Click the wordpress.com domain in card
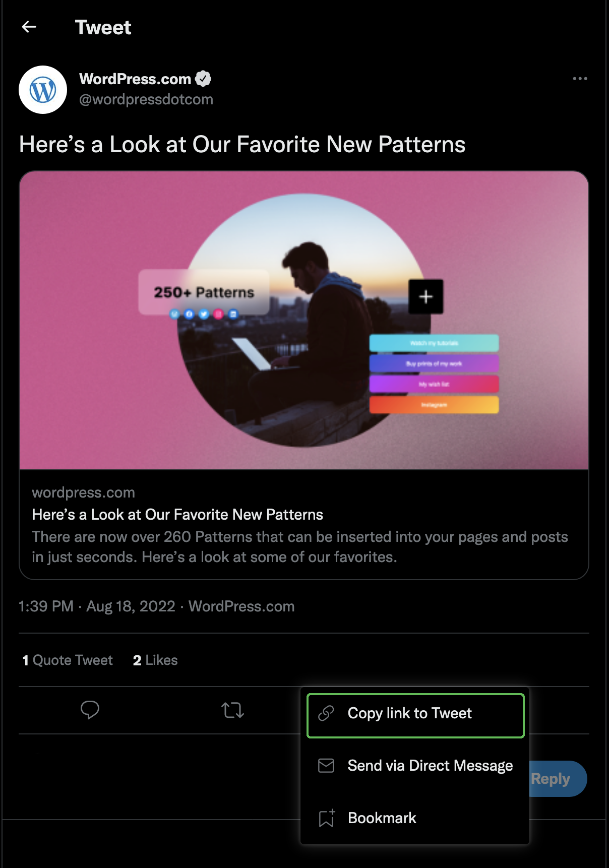Screen dimensions: 609x868 84,492
